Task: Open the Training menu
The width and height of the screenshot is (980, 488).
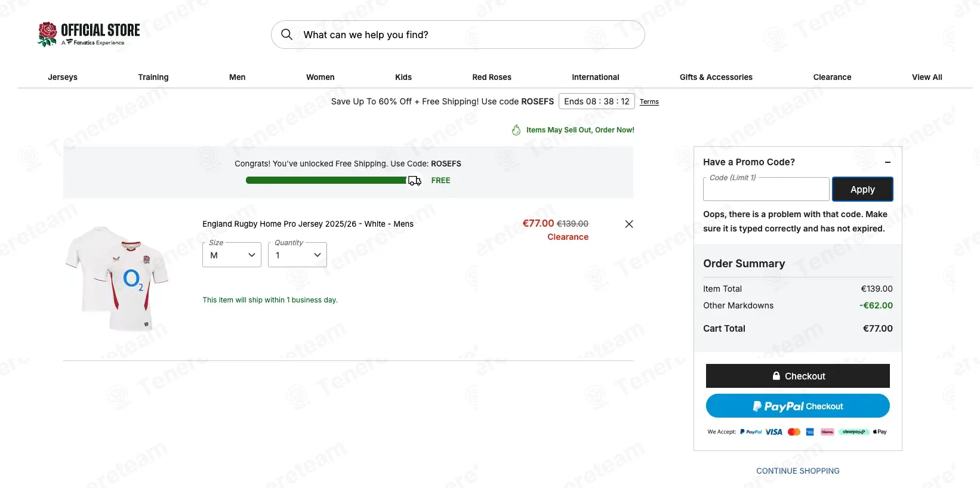Action: (153, 77)
